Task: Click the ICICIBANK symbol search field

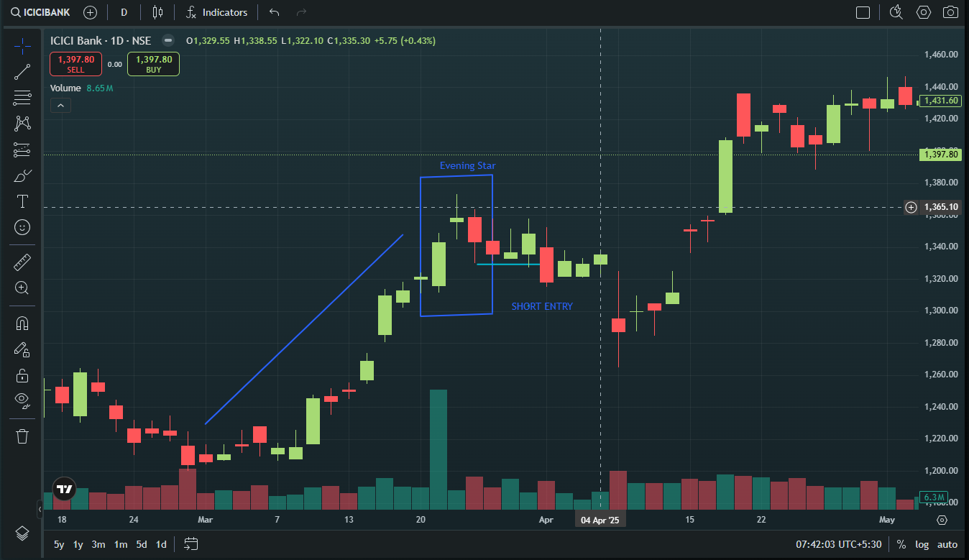Action: [x=45, y=12]
